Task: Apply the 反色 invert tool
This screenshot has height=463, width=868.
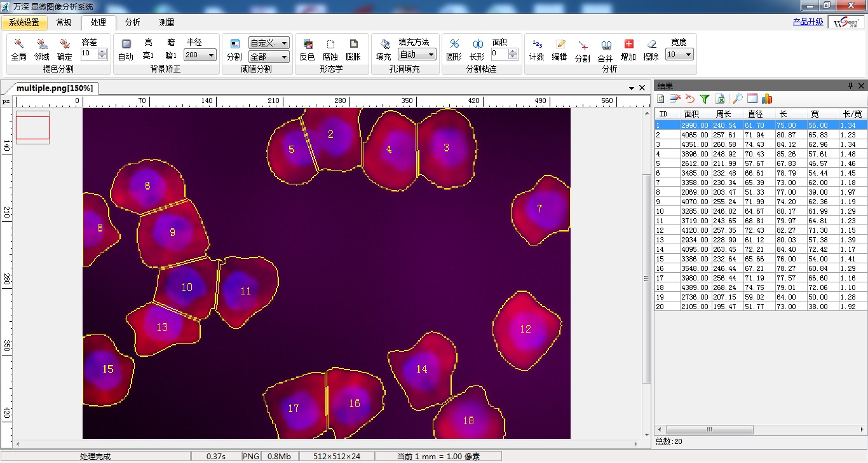Action: [x=308, y=50]
